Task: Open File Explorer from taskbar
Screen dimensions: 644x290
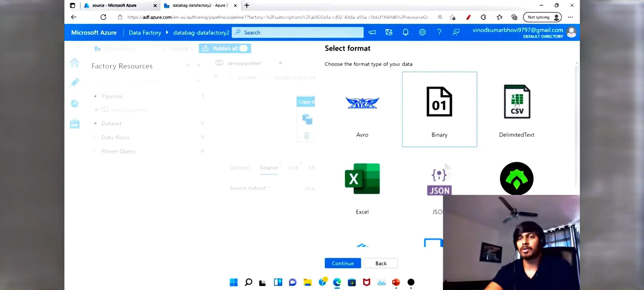Action: (308, 282)
